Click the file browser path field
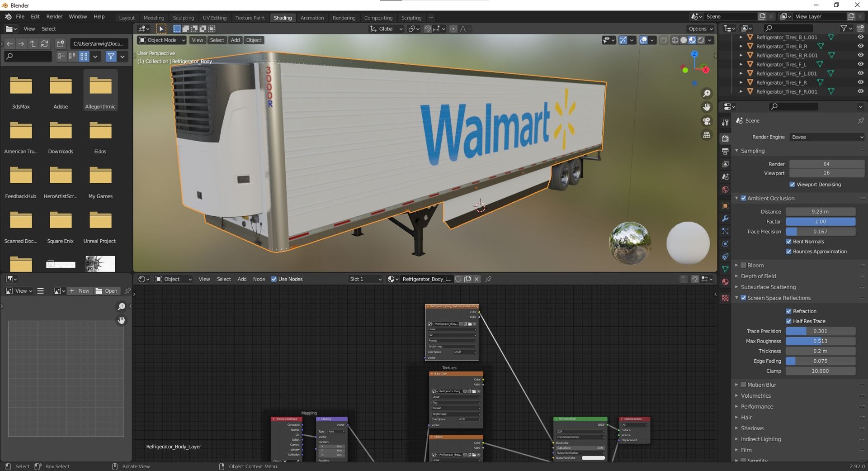The width and height of the screenshot is (868, 471). (x=99, y=44)
